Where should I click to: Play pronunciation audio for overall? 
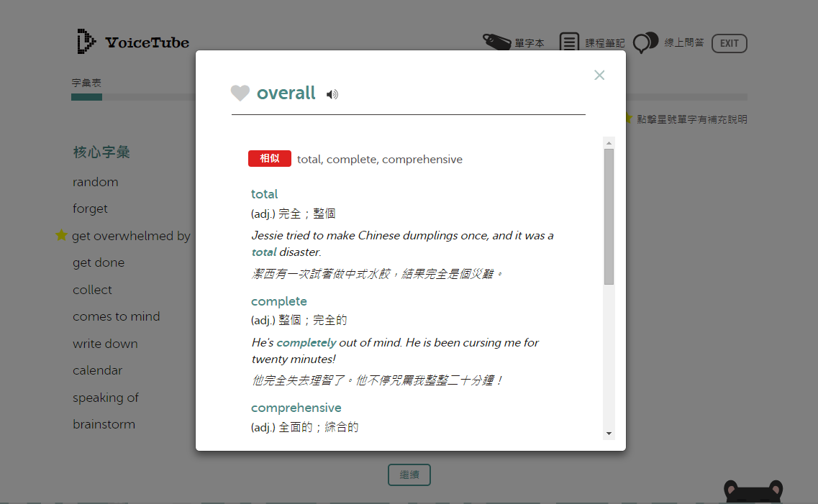(x=332, y=94)
